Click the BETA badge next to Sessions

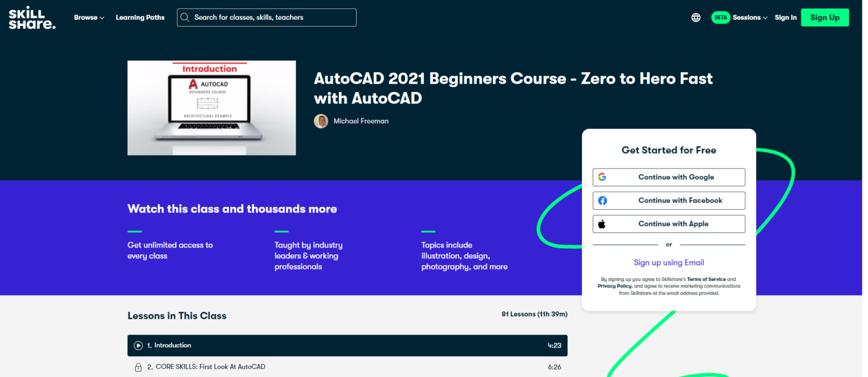(x=721, y=17)
